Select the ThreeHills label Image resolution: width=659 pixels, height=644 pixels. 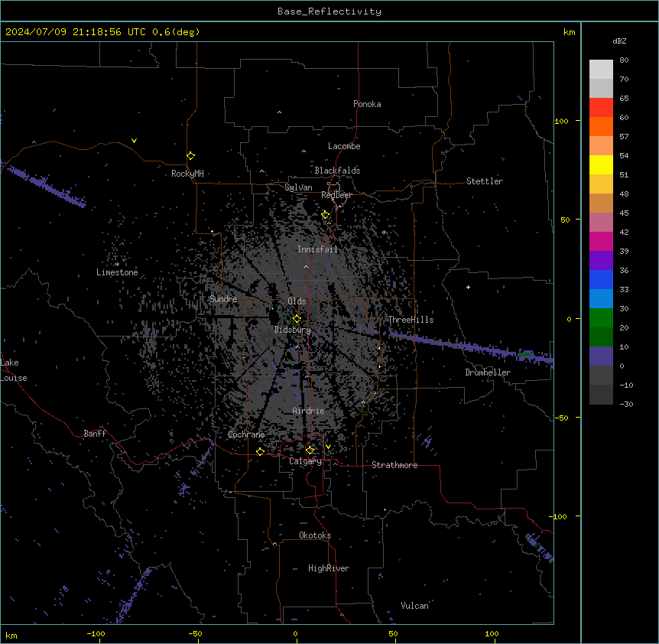click(411, 320)
